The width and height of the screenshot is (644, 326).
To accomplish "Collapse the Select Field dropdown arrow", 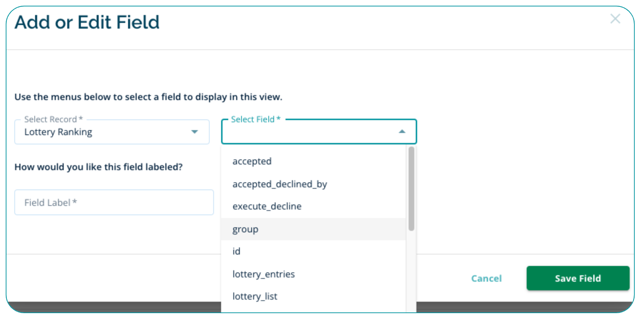I will [402, 132].
